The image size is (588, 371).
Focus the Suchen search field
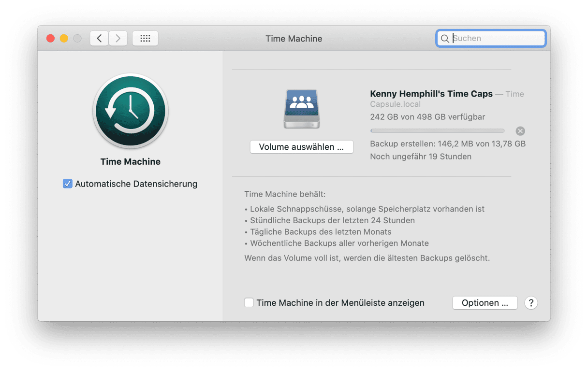pos(496,39)
